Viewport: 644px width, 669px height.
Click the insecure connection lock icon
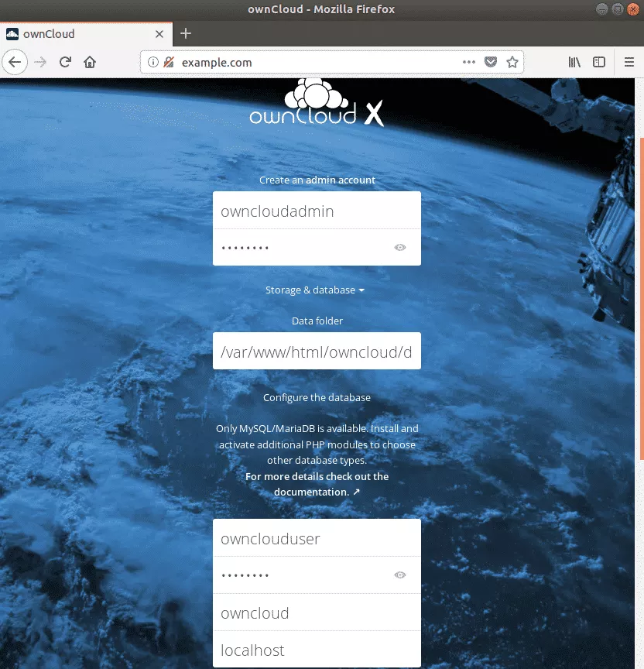169,62
